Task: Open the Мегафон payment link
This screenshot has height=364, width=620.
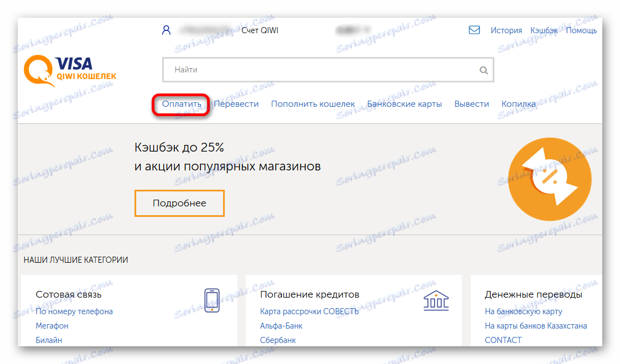Action: [52, 326]
